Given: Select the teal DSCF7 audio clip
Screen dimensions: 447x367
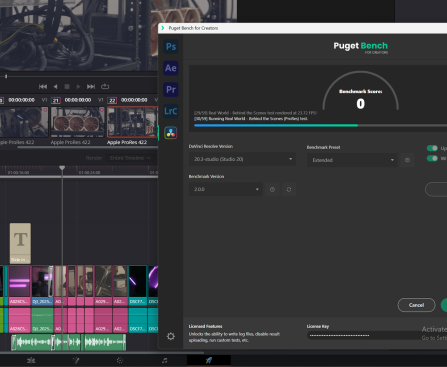Looking at the screenshot, I should tap(138, 320).
